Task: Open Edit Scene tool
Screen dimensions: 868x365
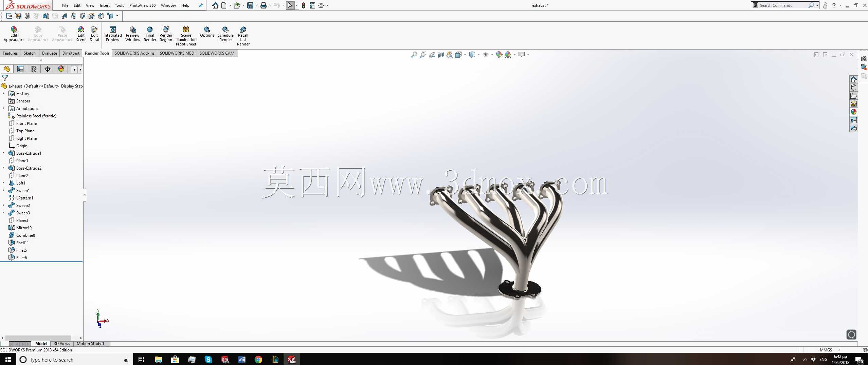Action: point(81,34)
